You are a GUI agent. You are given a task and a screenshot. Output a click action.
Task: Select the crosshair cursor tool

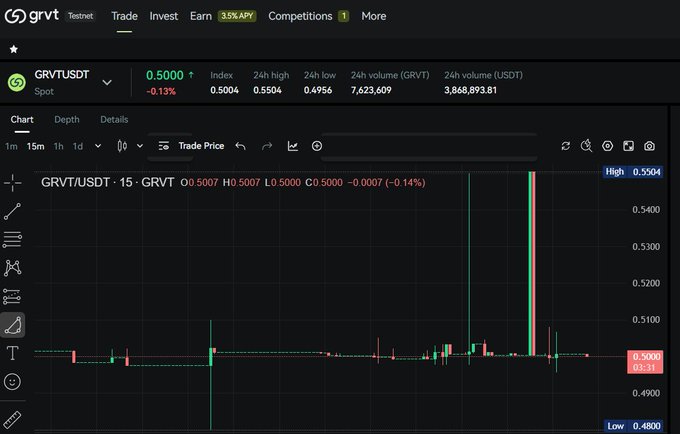click(x=13, y=183)
